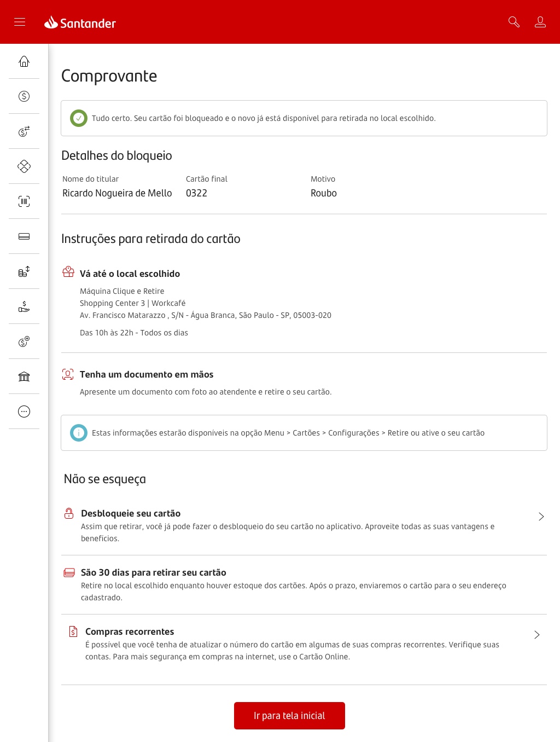Show more options ellipsis icon
This screenshot has height=742, width=560.
tap(24, 411)
